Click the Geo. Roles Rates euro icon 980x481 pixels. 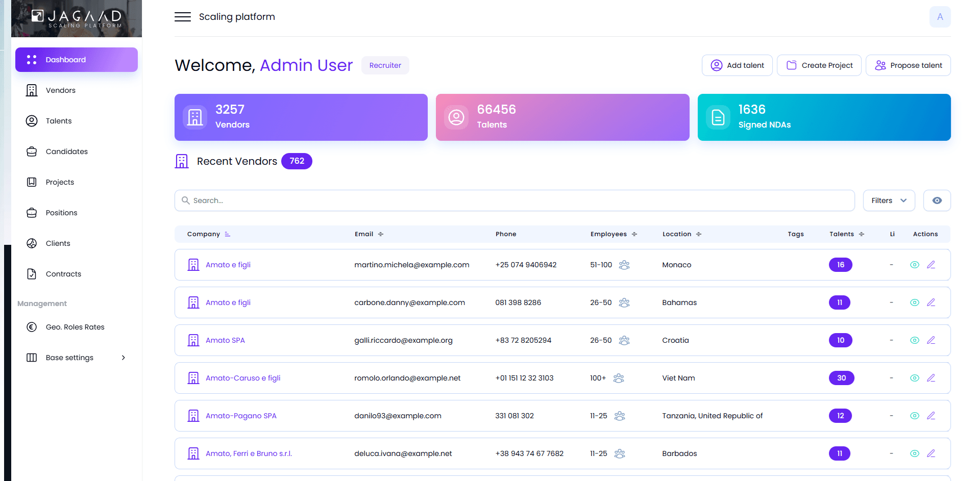(x=32, y=327)
